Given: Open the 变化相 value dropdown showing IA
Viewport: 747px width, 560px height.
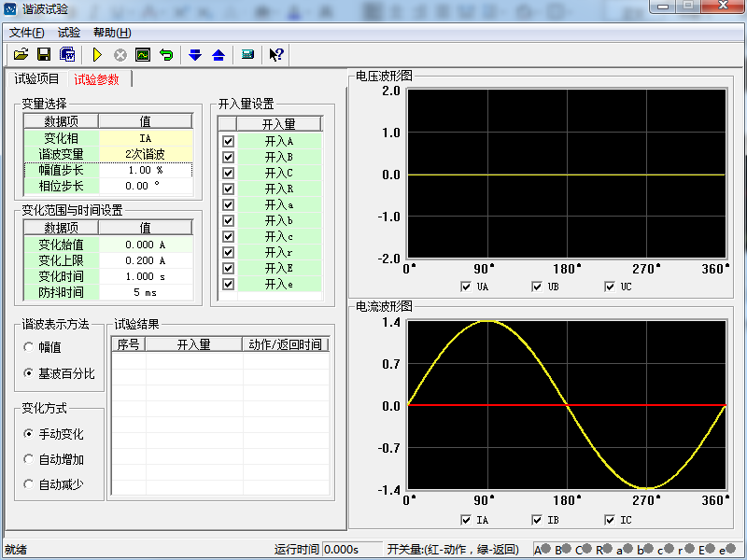Looking at the screenshot, I should point(145,138).
